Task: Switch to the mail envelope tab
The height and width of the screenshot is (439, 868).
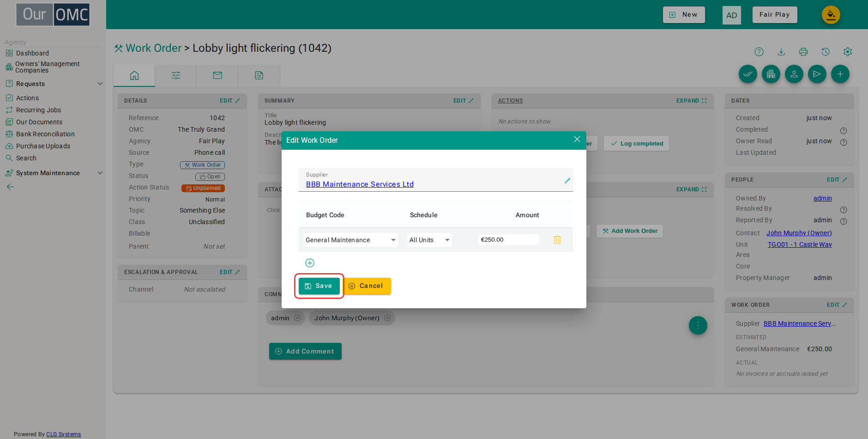Action: point(217,75)
